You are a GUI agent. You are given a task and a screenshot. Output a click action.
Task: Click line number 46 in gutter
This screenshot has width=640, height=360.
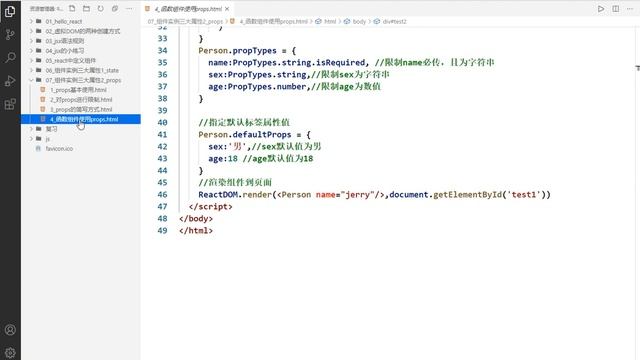[162, 195]
